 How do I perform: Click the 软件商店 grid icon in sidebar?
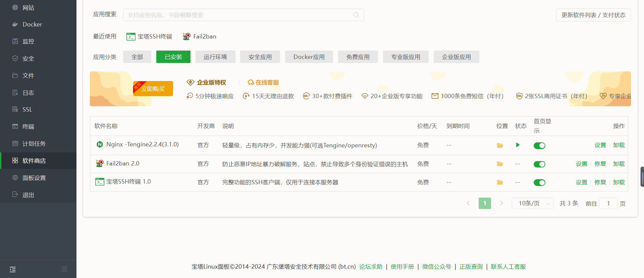coord(15,160)
